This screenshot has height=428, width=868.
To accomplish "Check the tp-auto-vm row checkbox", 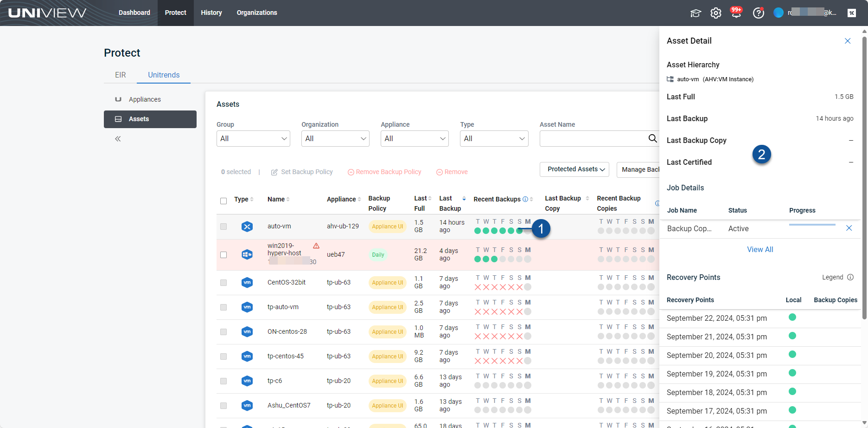I will (x=223, y=307).
